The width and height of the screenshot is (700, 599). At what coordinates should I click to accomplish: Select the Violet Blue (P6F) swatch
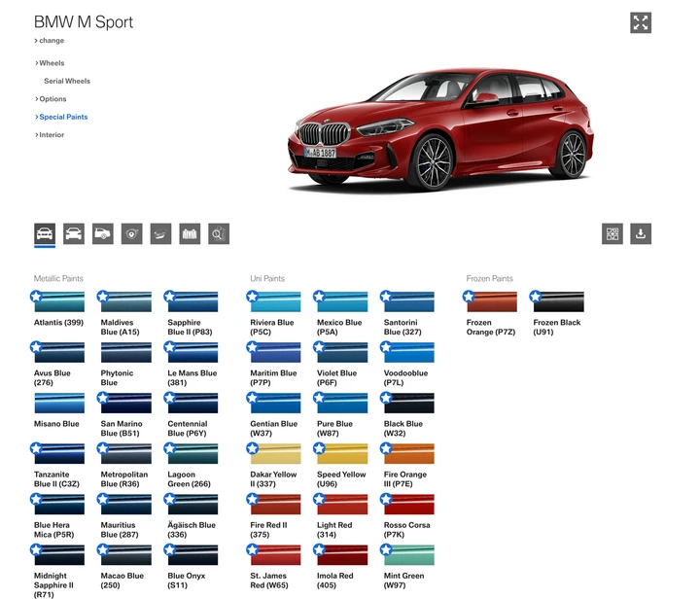(342, 352)
